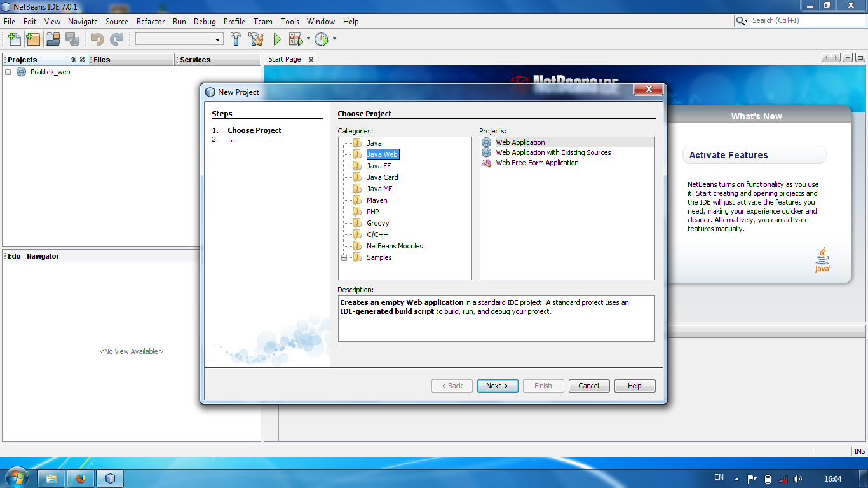Click the New File toolbar icon
The width and height of the screenshot is (868, 488).
point(14,39)
